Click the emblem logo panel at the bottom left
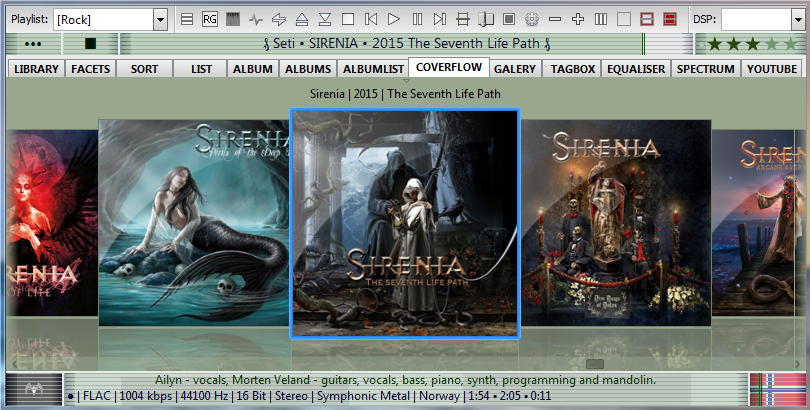 pyautogui.click(x=34, y=389)
